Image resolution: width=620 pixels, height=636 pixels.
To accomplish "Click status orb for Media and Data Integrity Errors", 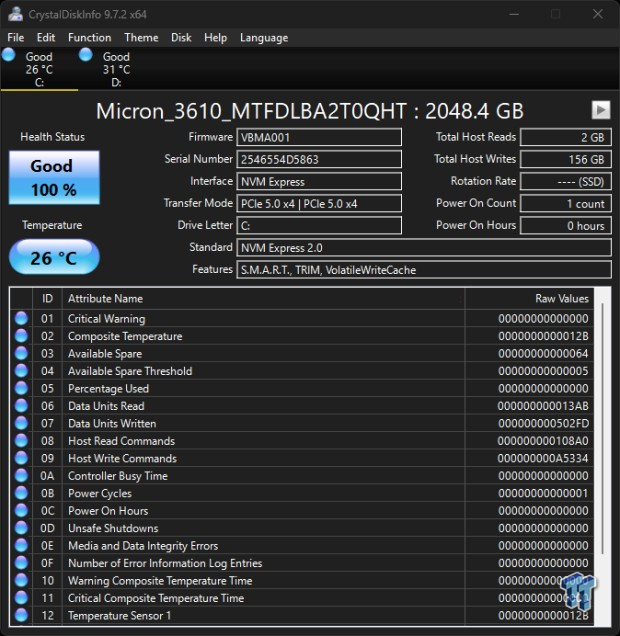I will pyautogui.click(x=21, y=545).
